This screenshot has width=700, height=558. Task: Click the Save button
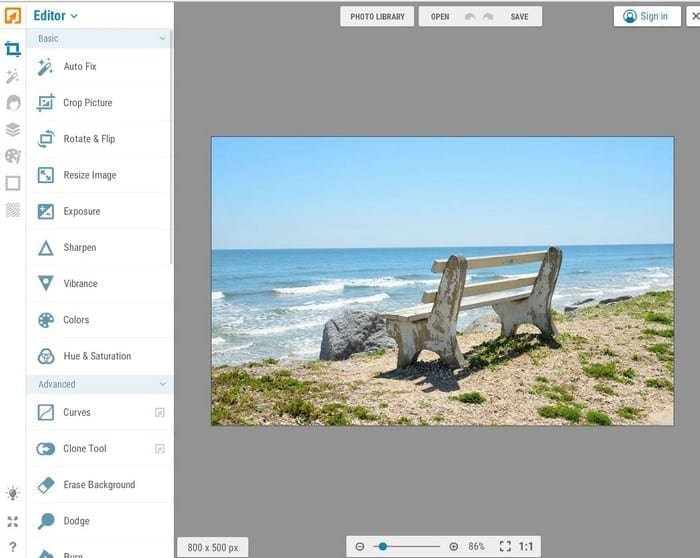click(x=519, y=17)
